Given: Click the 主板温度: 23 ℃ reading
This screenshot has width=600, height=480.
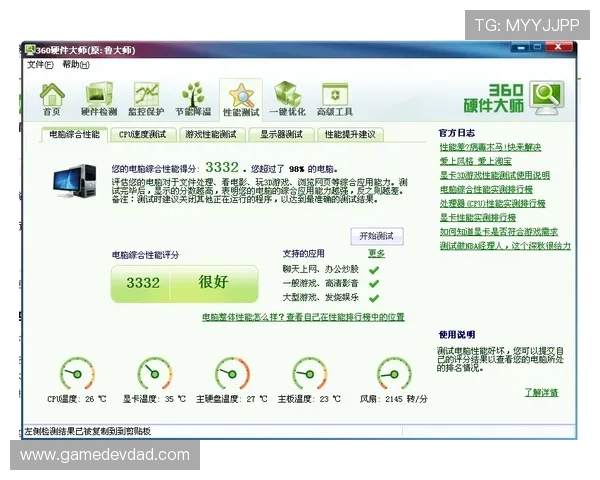Looking at the screenshot, I should coord(309,399).
